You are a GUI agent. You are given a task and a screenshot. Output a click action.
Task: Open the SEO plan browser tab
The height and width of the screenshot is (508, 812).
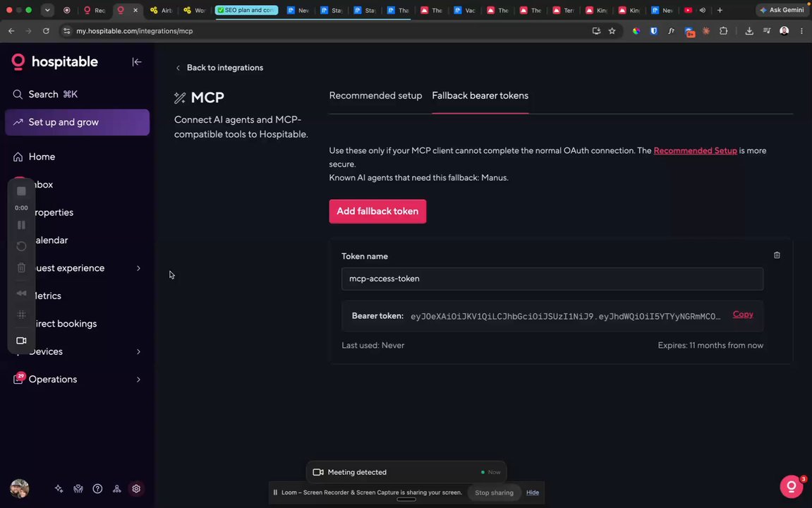[246, 10]
